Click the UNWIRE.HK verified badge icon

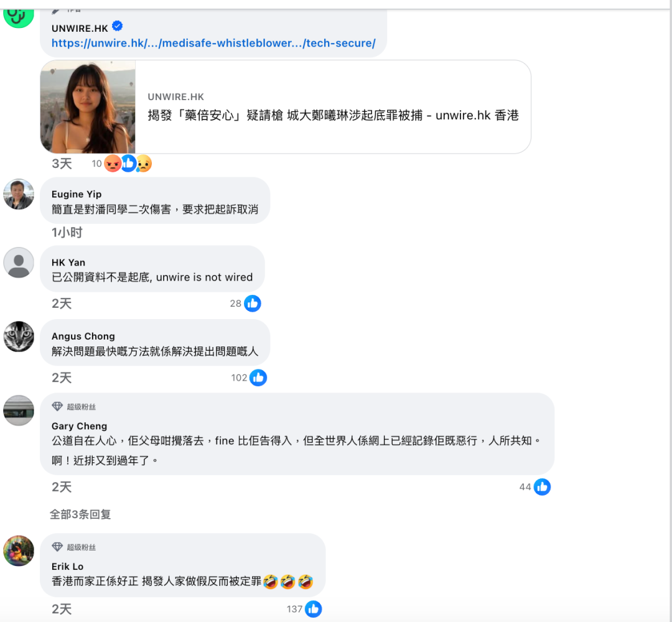coord(117,27)
